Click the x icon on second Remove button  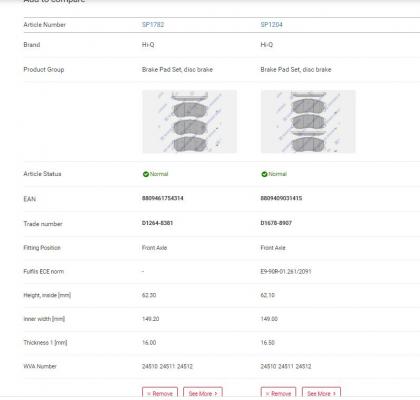coord(267,394)
